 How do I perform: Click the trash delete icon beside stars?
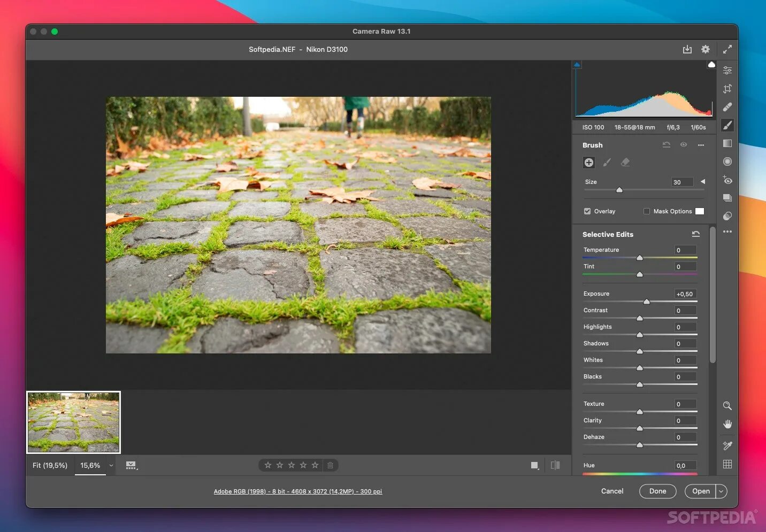[x=330, y=465]
